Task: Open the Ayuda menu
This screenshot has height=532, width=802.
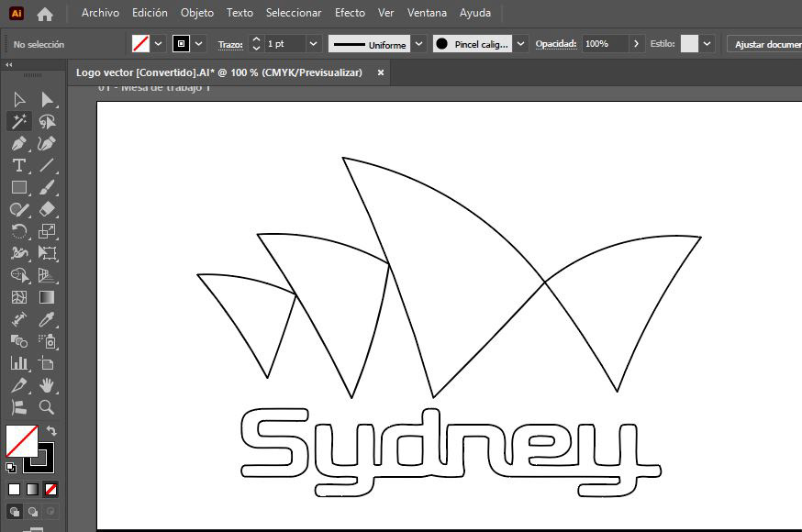Action: coord(475,13)
